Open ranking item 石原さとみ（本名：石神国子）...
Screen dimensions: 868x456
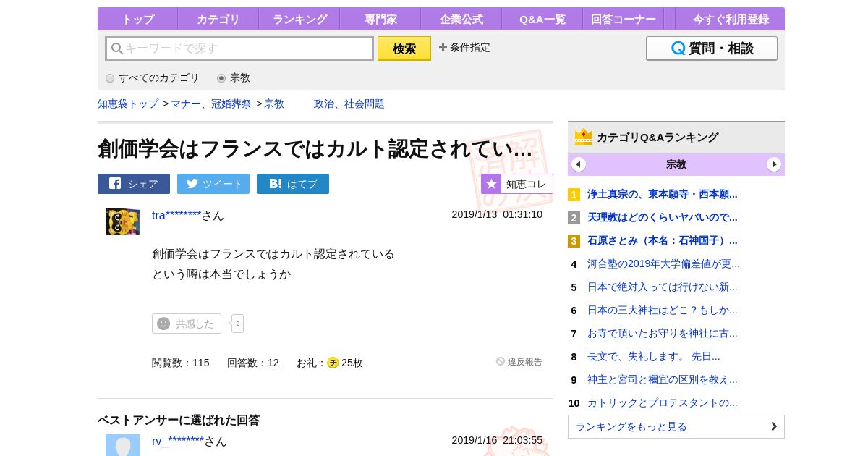pyautogui.click(x=663, y=240)
